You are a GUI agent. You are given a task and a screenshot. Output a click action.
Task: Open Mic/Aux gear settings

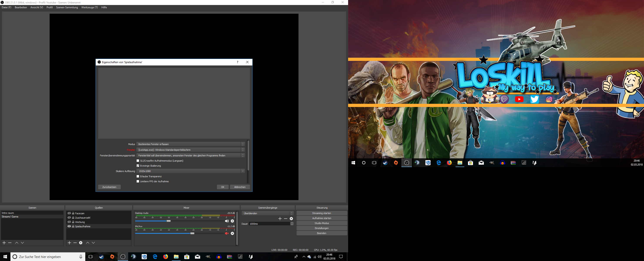pos(233,234)
